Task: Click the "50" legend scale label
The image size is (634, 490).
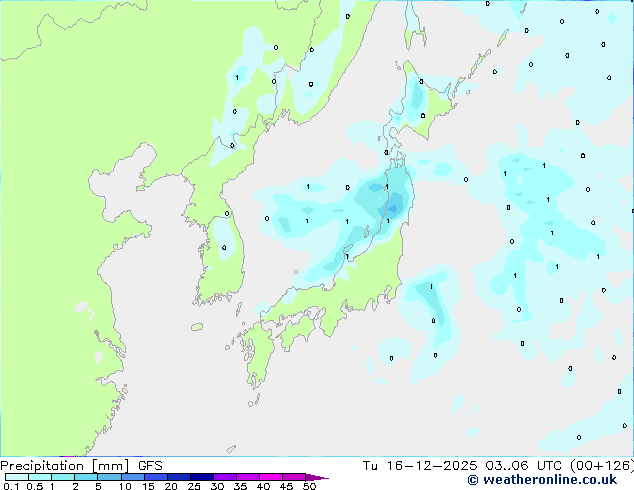Action: [x=309, y=486]
